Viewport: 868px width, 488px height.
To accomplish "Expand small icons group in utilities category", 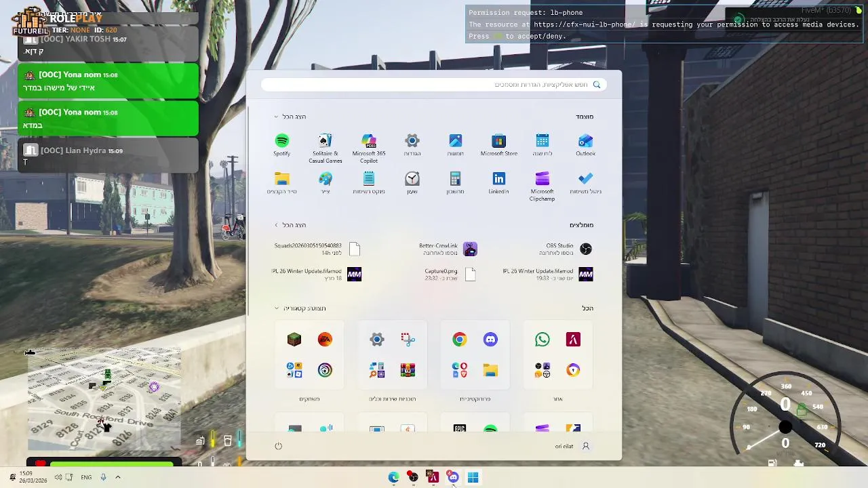I will point(377,370).
